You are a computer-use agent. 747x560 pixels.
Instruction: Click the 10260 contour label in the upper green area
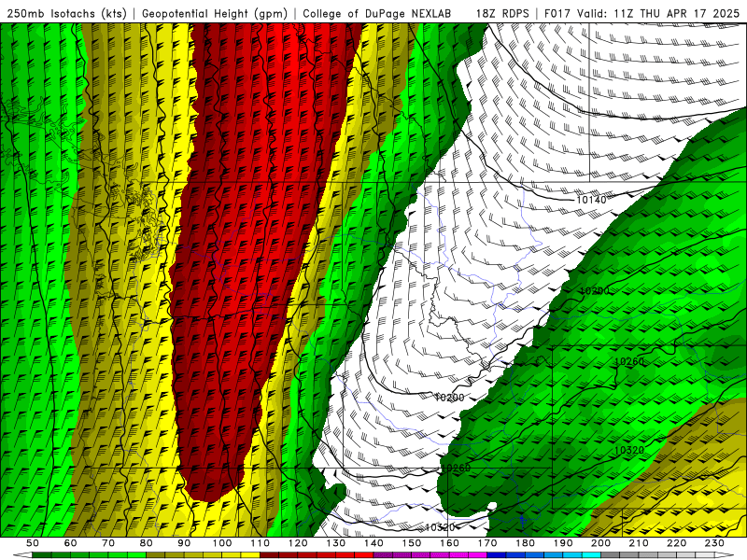coord(629,361)
